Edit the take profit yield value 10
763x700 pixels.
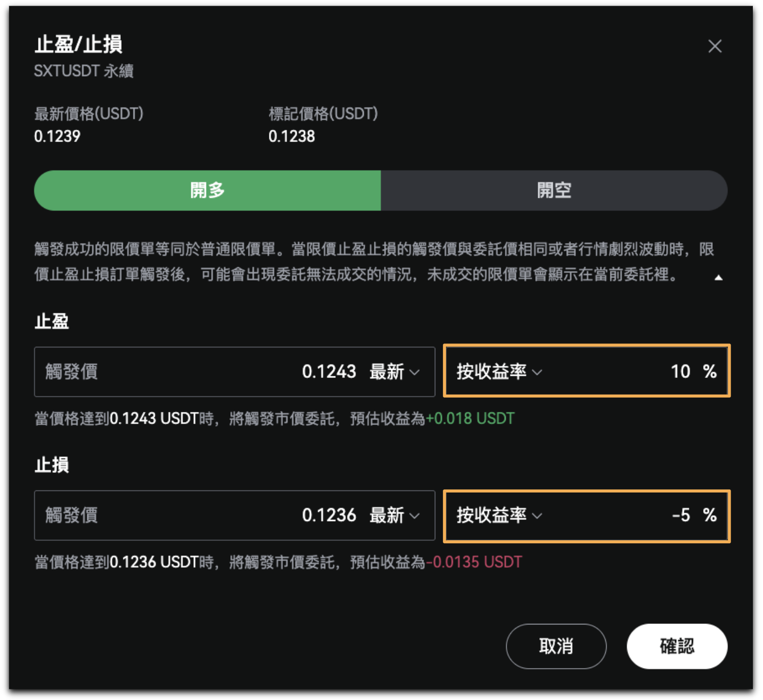(x=680, y=372)
